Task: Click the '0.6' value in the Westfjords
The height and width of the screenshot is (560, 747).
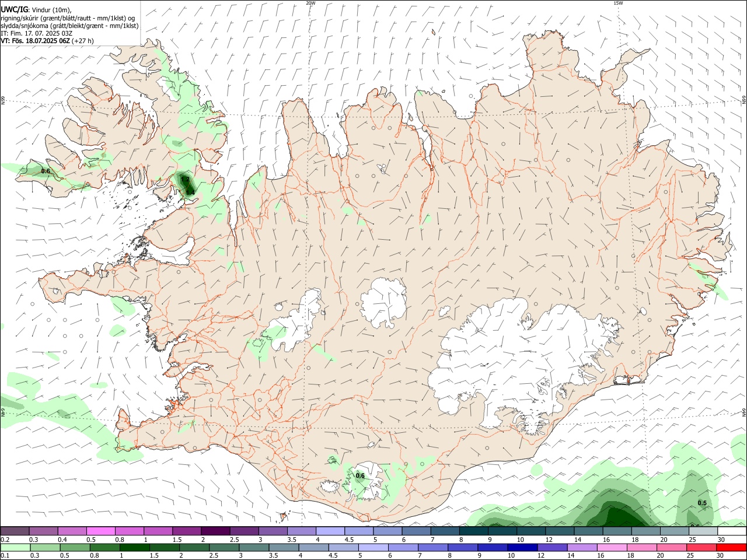Action: [46, 171]
